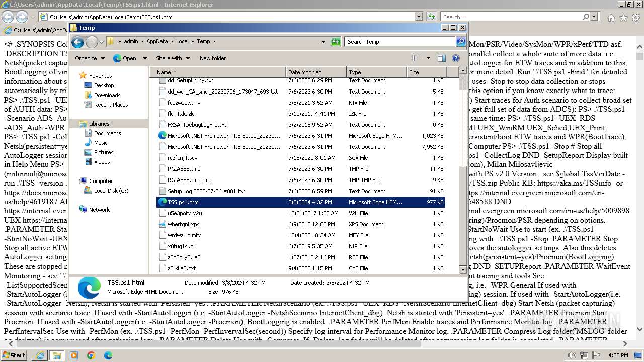Click New folder
Screen dimensions: 644x362
click(x=213, y=58)
